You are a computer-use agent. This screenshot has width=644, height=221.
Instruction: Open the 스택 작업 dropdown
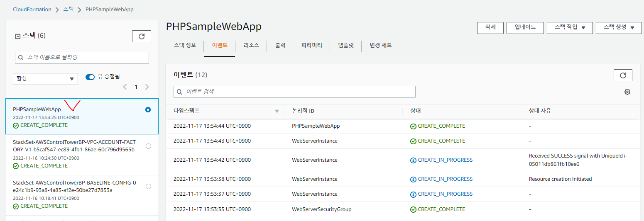570,28
